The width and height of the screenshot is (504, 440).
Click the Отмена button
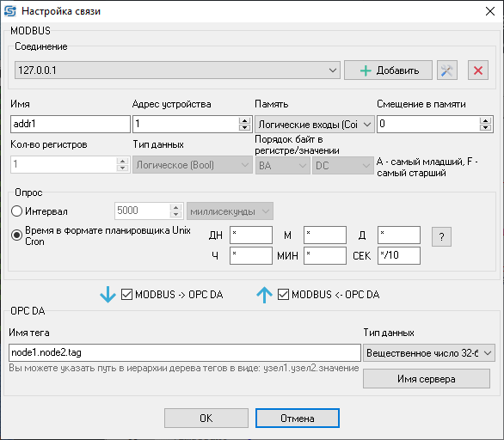click(298, 419)
